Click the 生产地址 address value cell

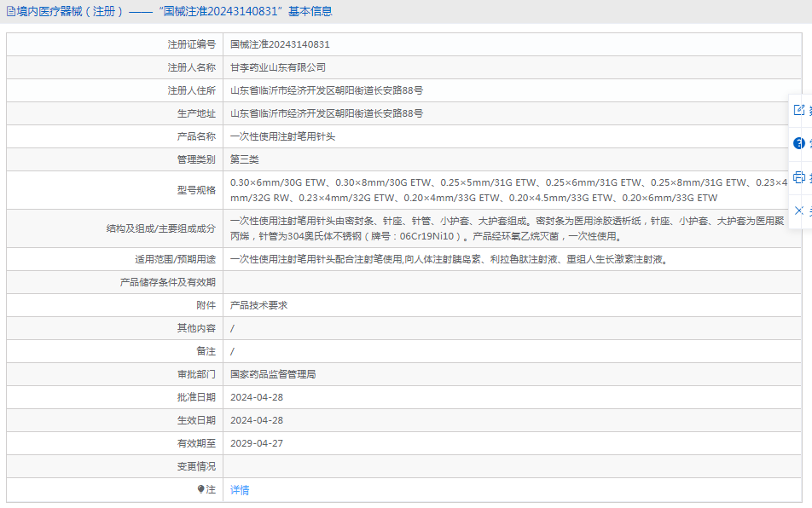coord(512,113)
